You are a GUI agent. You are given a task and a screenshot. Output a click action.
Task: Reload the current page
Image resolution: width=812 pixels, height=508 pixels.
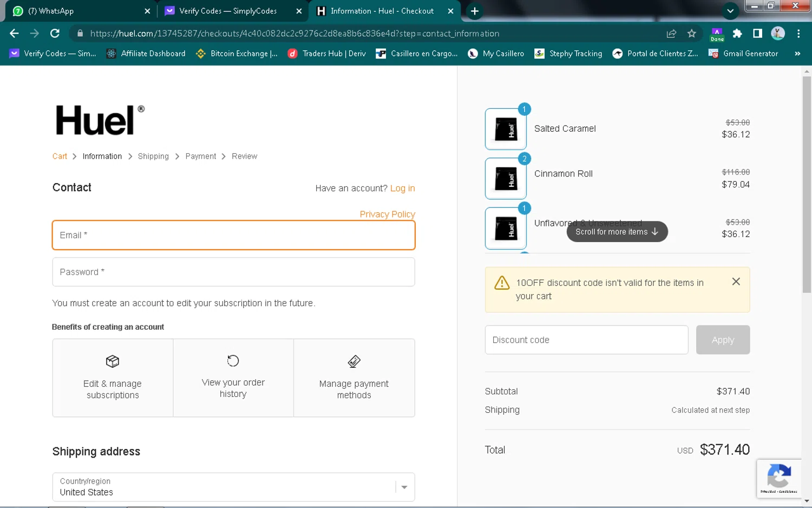tap(55, 34)
